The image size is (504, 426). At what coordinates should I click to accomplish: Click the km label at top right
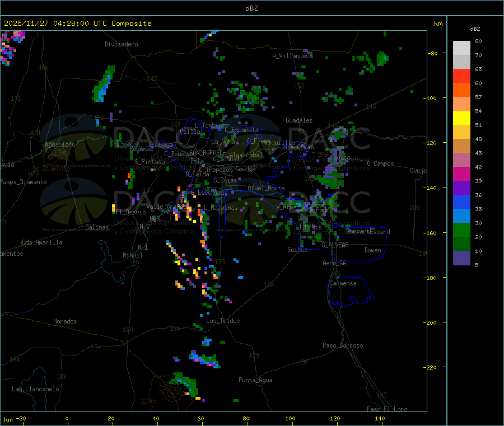click(x=438, y=24)
